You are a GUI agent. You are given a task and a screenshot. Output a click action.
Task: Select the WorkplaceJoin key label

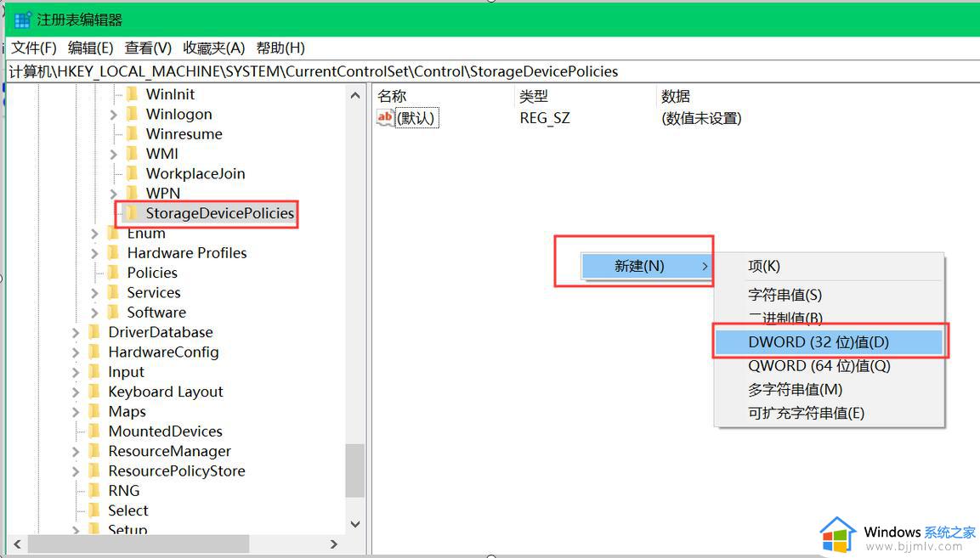coord(195,174)
